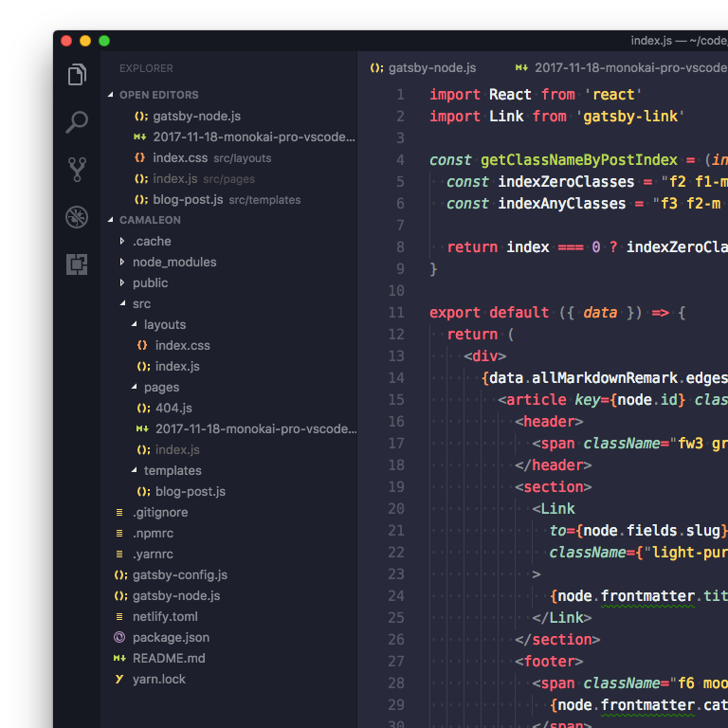This screenshot has height=728, width=728.
Task: Open the .gitignore file
Action: click(160, 512)
